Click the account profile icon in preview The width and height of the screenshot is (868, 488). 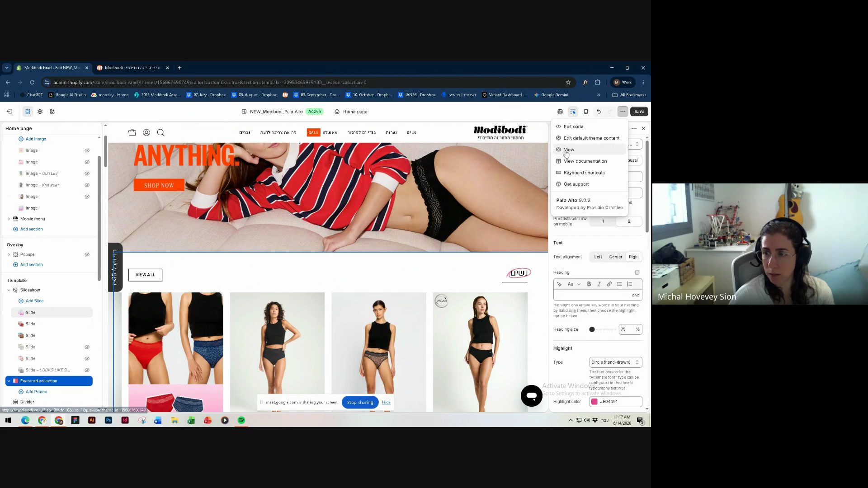click(x=146, y=132)
